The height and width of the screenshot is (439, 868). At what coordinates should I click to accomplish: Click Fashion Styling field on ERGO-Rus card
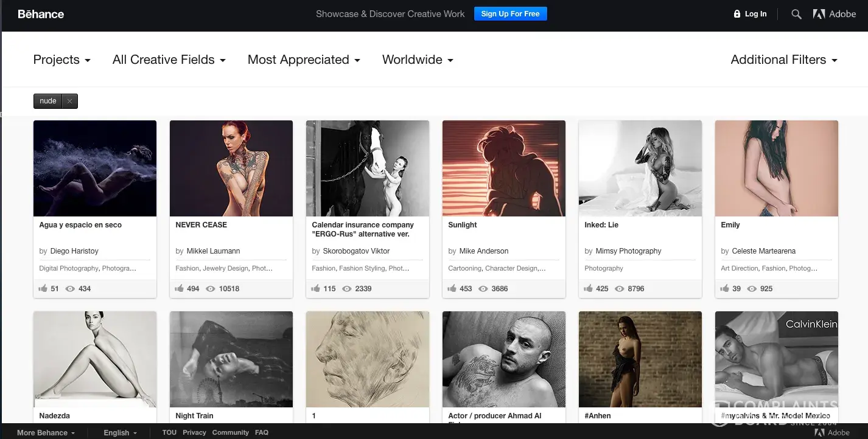point(362,268)
